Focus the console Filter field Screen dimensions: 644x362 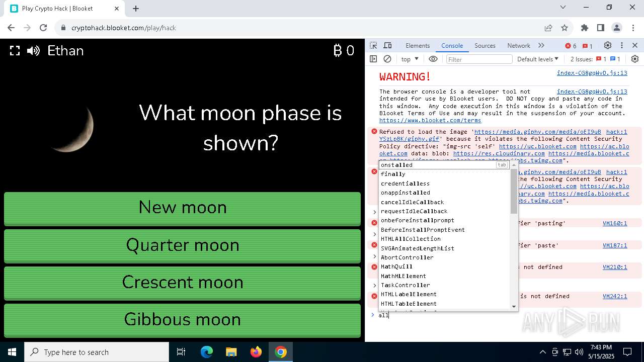pos(479,59)
